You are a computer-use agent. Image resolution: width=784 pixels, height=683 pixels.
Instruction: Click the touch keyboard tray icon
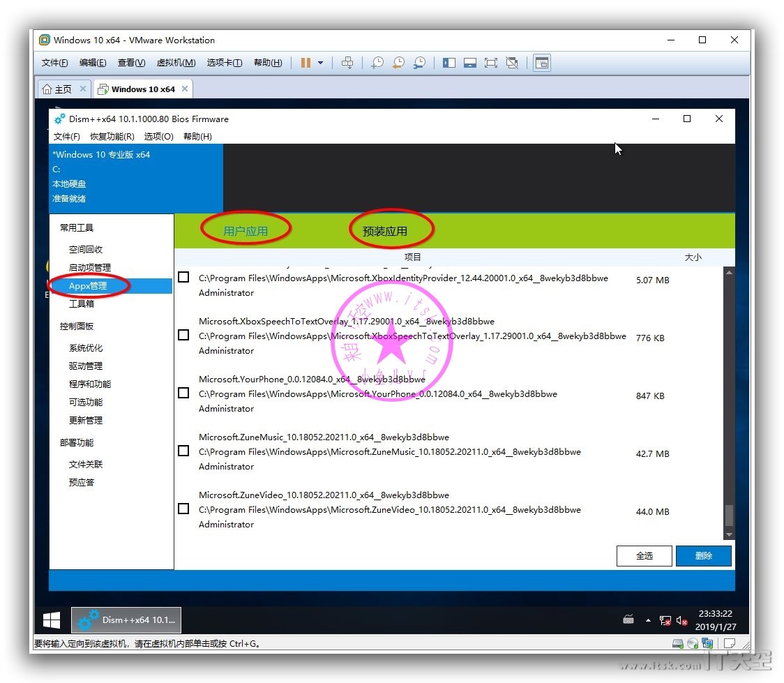(628, 620)
